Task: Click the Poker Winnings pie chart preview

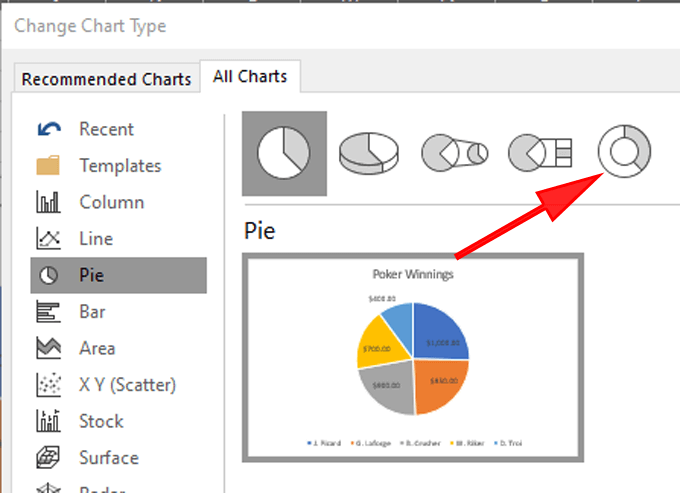Action: click(x=413, y=358)
